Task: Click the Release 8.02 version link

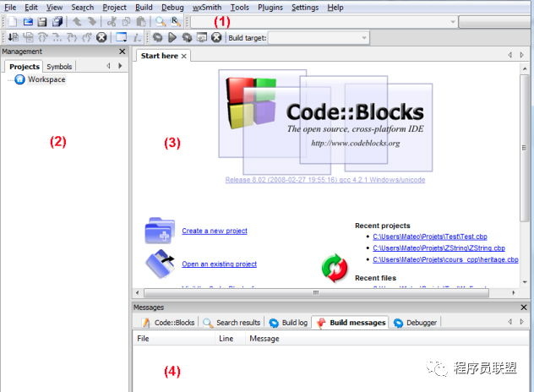Action: pyautogui.click(x=325, y=180)
